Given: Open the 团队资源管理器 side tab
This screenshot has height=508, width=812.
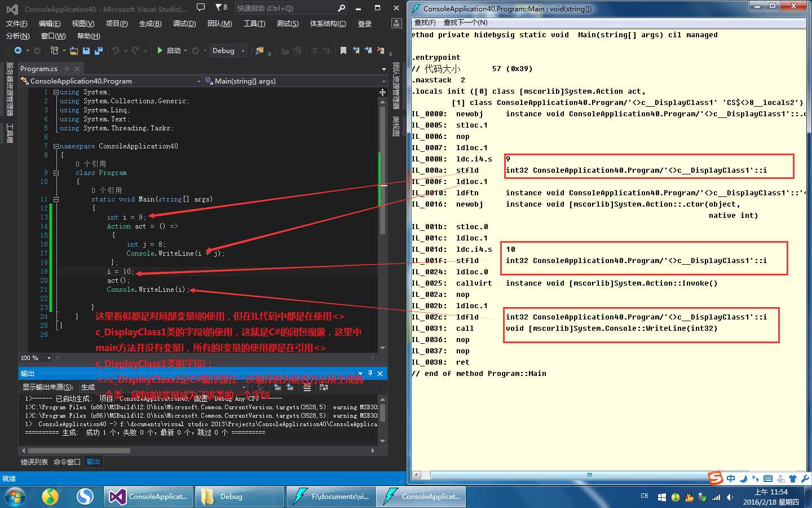Looking at the screenshot, I should coord(396,85).
